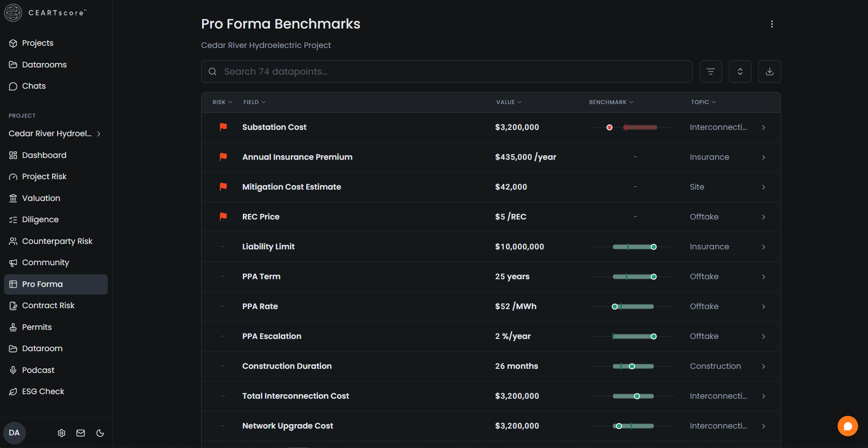Expand the PPA Rate row chevron
Screen dimensions: 868x448
(763, 307)
